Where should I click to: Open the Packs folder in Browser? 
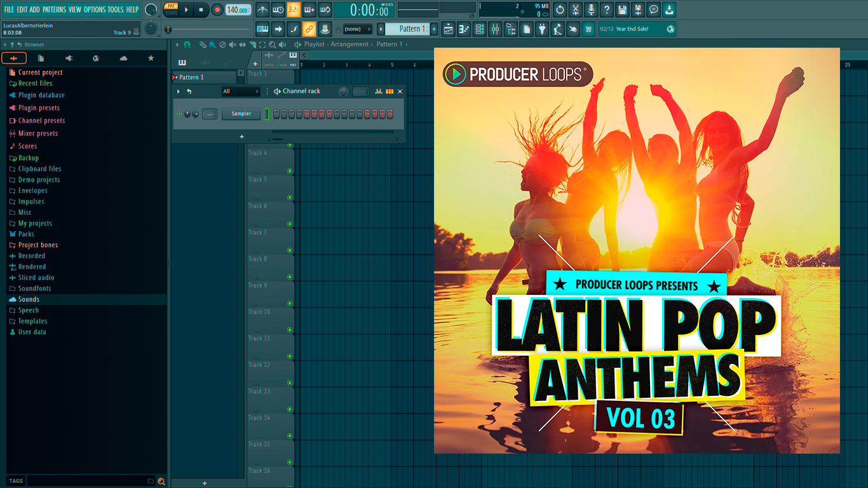[x=26, y=234]
